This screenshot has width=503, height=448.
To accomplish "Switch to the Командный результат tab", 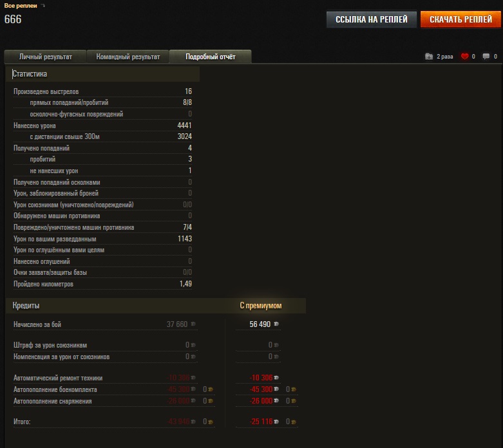I will pos(128,57).
